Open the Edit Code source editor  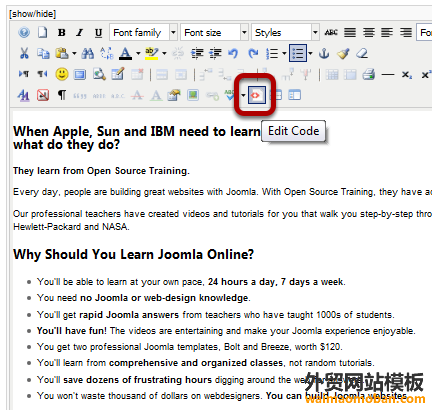[x=257, y=95]
